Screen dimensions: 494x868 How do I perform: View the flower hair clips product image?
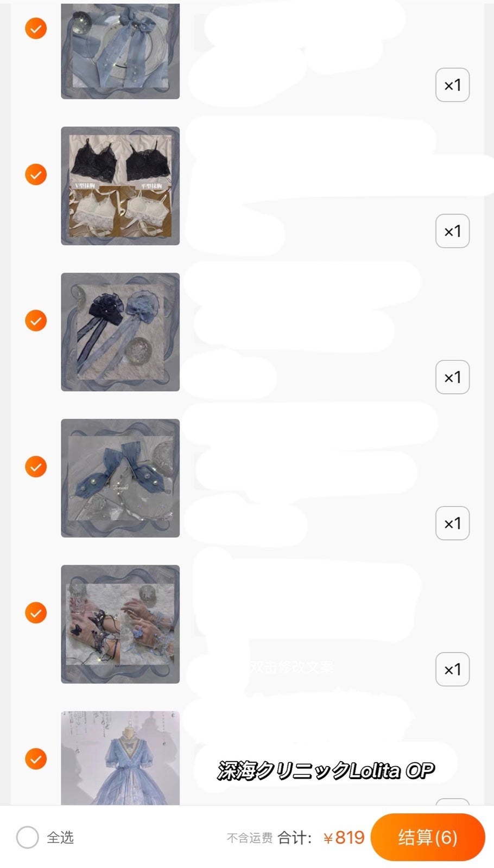pos(120,332)
